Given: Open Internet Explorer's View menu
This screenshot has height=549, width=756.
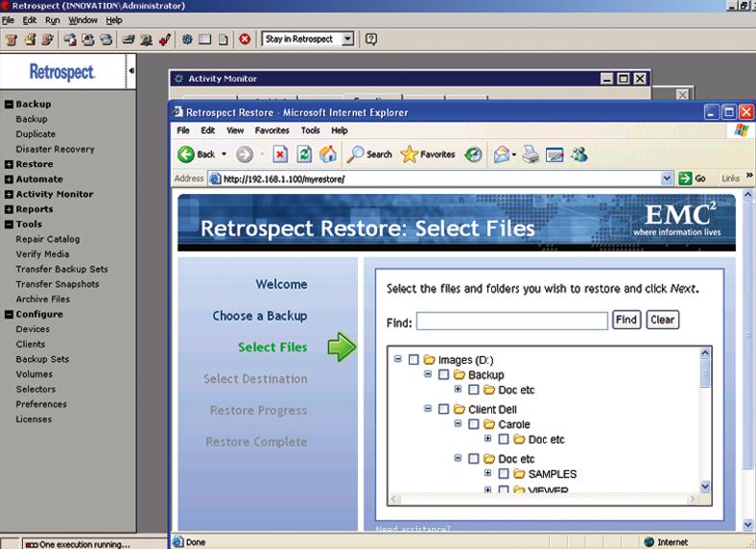Looking at the screenshot, I should (x=235, y=131).
